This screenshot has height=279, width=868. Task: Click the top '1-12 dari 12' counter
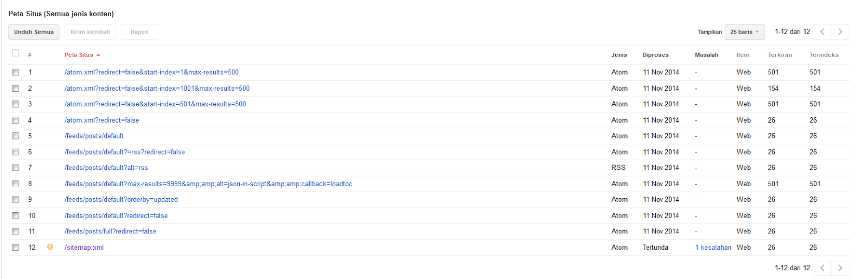(x=792, y=32)
